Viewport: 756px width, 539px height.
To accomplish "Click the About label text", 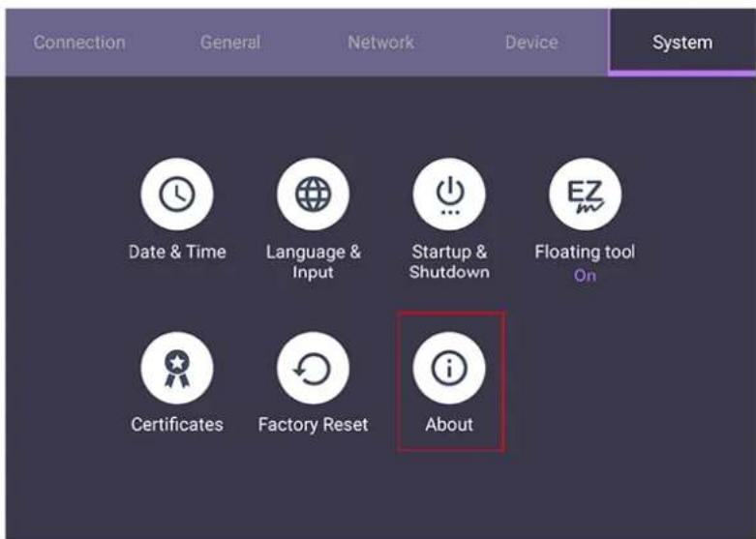I will coord(449,424).
